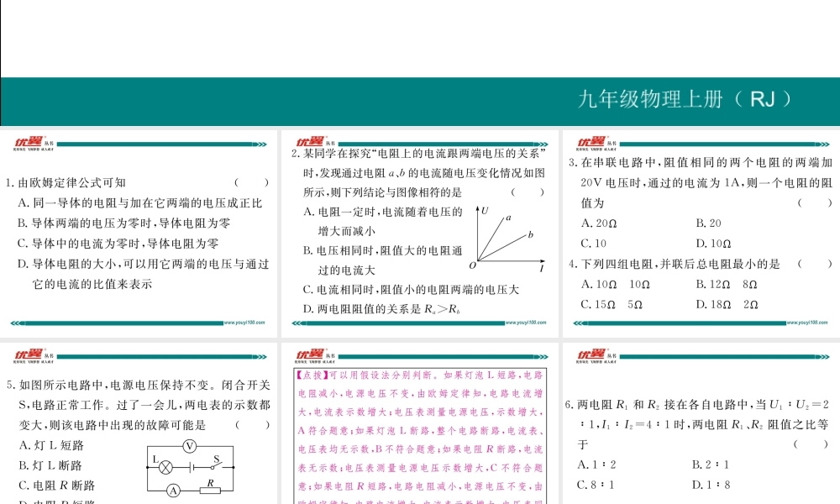Open the www.youyi100.com link on slide 1
The height and width of the screenshot is (504, 840).
244,322
